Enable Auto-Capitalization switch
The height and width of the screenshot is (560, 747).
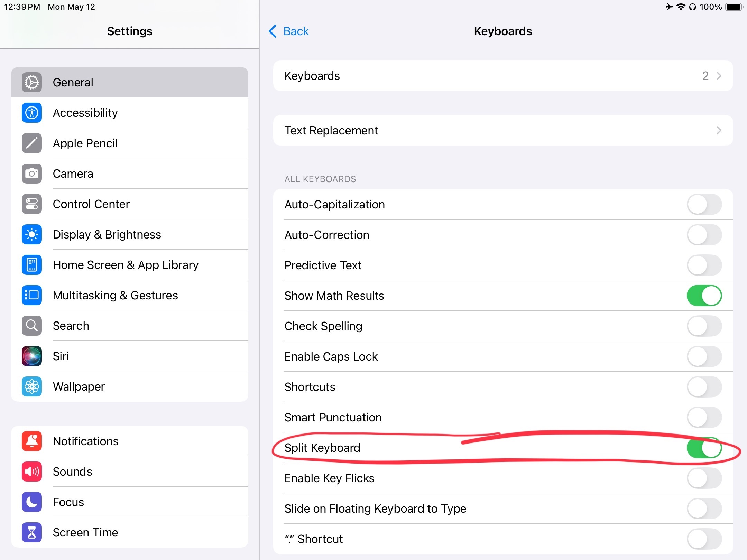coord(704,204)
